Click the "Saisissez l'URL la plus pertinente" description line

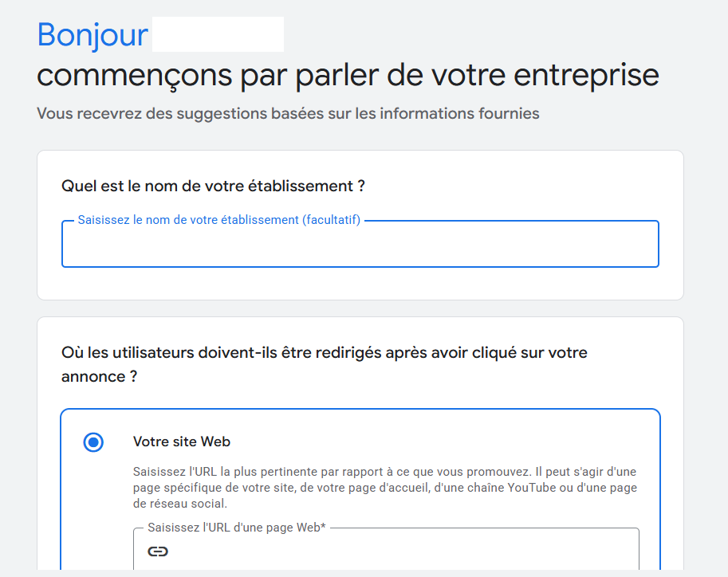384,472
